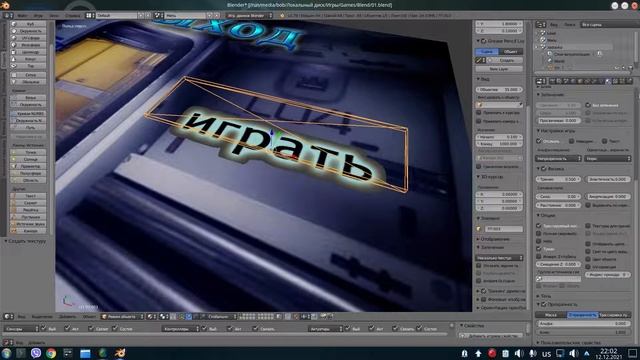Switch to Blender via its taskbar icon
Screen dimensions: 640x360
click(120, 353)
